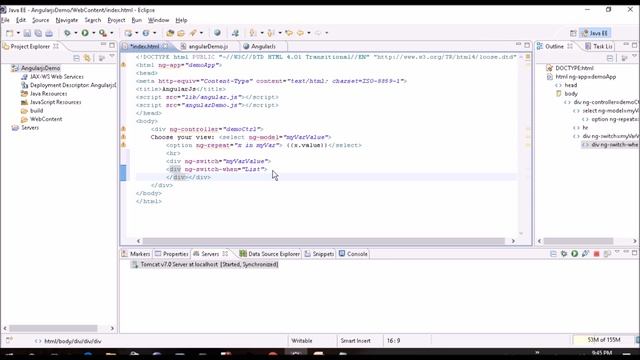640x360 pixels.
Task: Click the Last Edit Location arrow icon
Action: 289,33
